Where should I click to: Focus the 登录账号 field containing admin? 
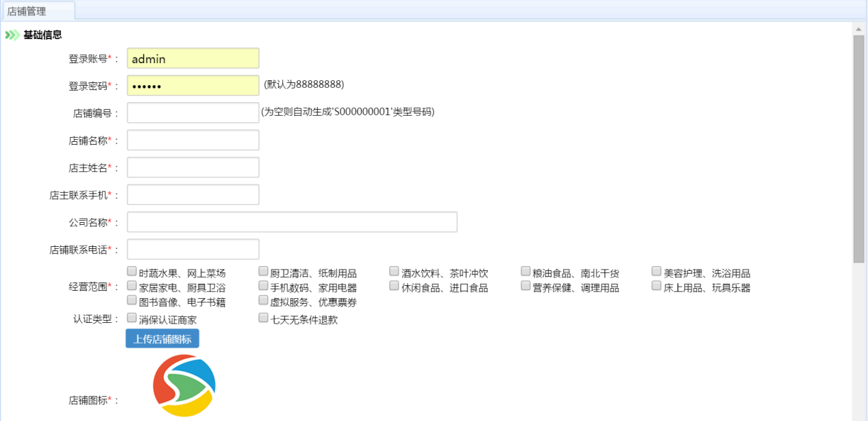click(x=193, y=59)
